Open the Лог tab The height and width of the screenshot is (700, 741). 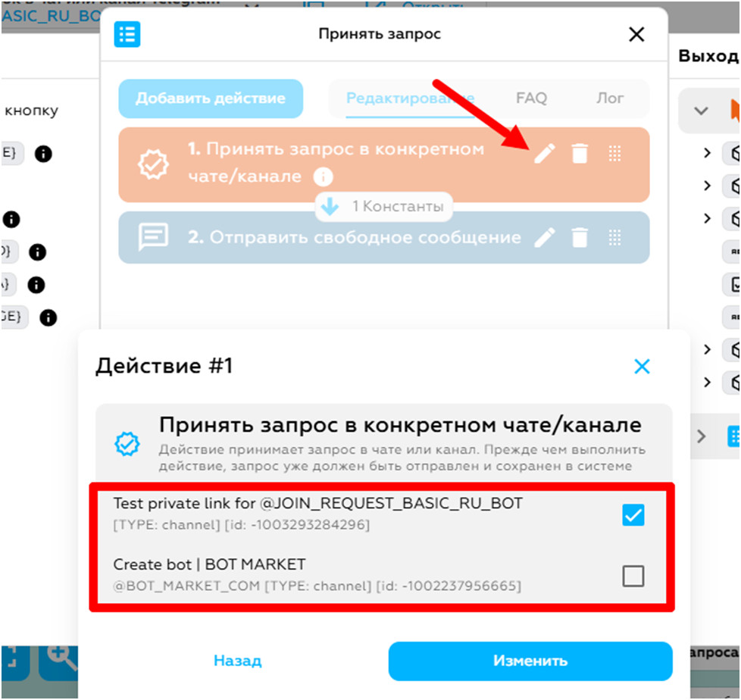(x=610, y=98)
